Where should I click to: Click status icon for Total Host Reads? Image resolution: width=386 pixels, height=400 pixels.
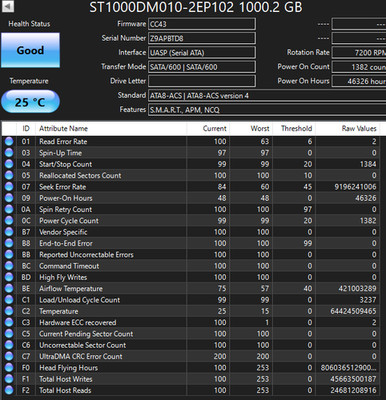pos(9,391)
